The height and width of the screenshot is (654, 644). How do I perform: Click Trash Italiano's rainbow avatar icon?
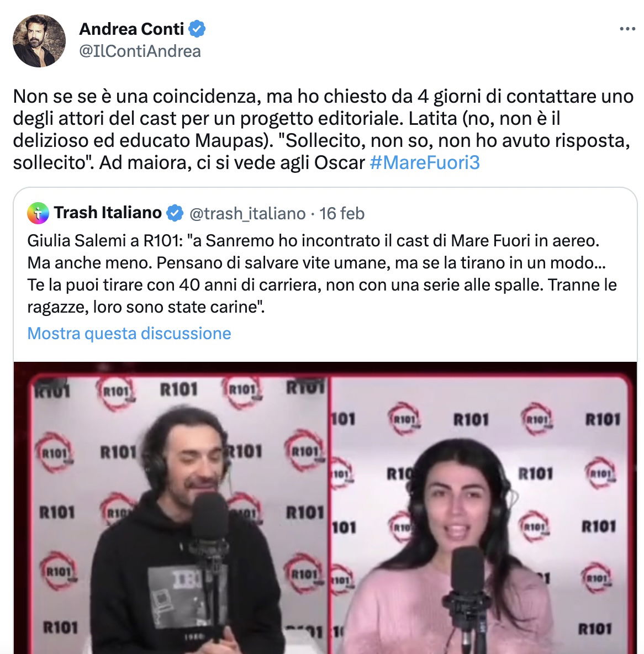[38, 213]
